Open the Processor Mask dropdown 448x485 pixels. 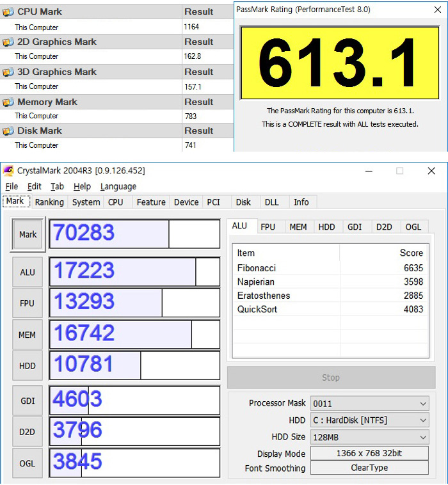tap(369, 403)
